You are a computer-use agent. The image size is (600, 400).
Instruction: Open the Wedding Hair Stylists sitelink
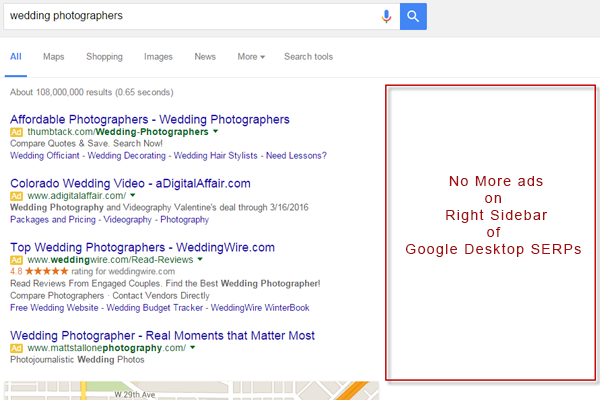pos(215,156)
